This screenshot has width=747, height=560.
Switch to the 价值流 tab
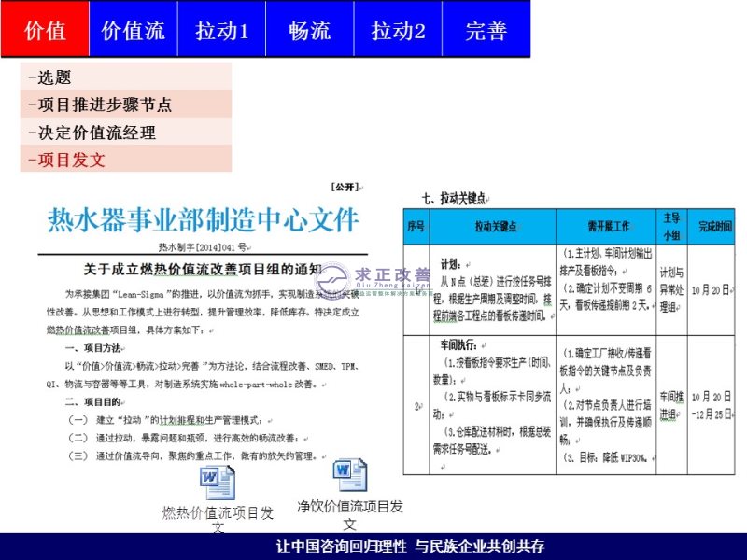click(133, 30)
